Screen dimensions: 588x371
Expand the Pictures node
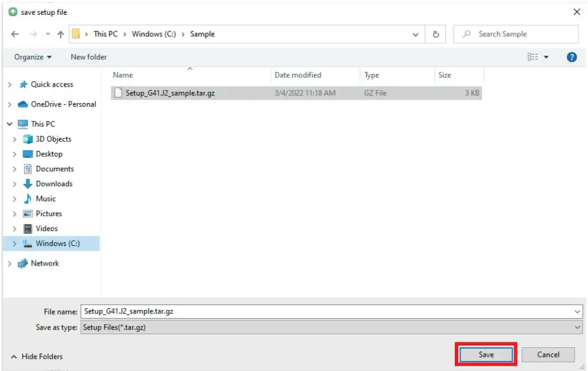click(15, 214)
